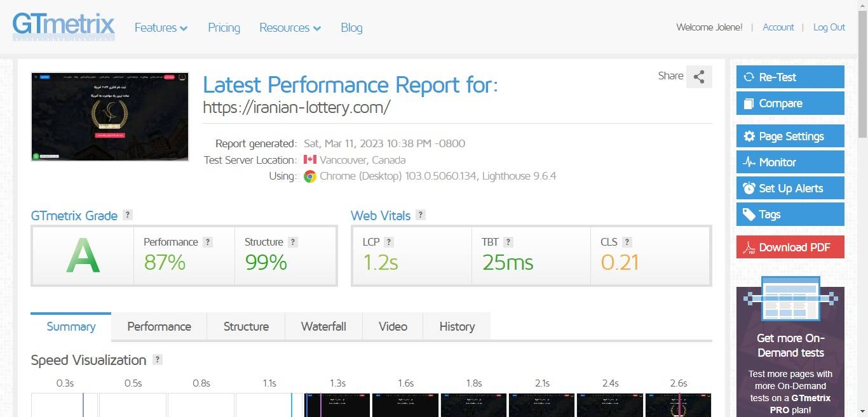Click Vancouver, Canada server location text
This screenshot has height=417, width=868.
tap(363, 160)
